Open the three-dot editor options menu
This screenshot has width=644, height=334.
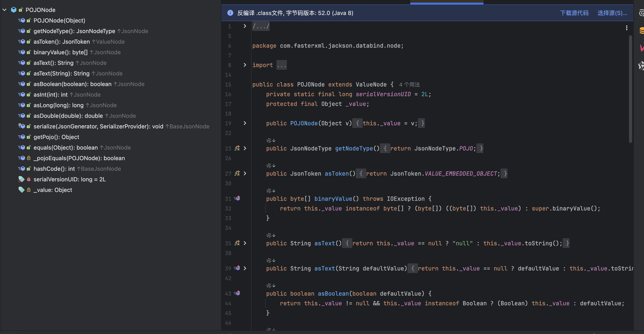627,28
